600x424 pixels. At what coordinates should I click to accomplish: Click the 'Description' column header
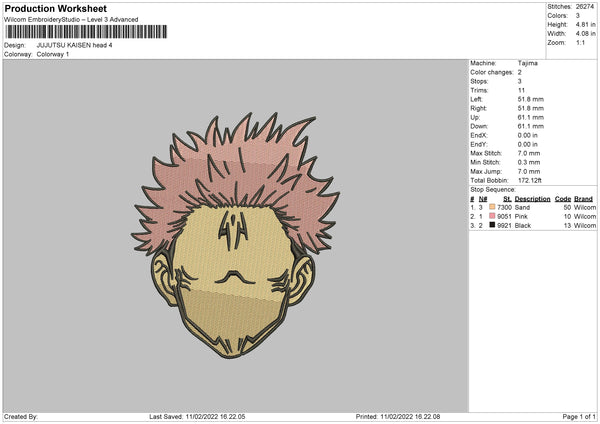(532, 199)
